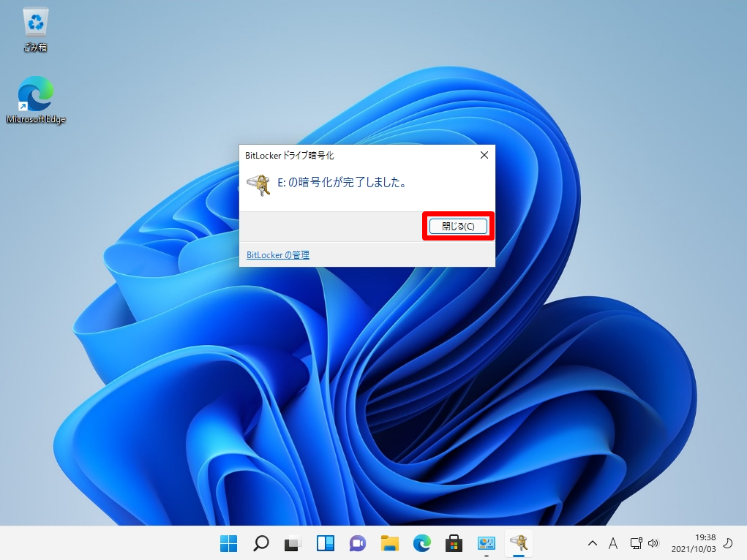Toggle IME input mode A indicator
This screenshot has height=560, width=747.
point(613,543)
